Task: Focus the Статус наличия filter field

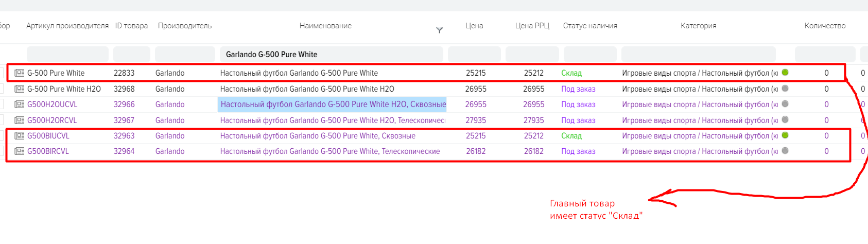Action: tap(590, 55)
